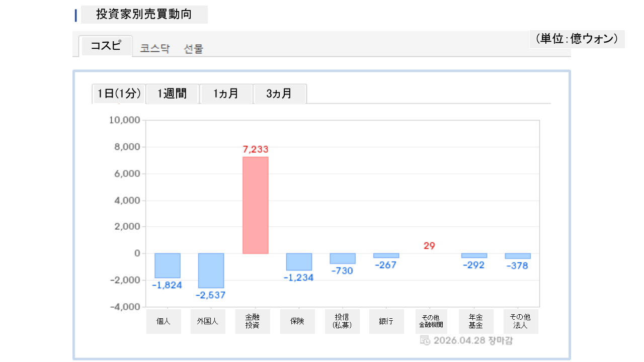Click the 個人 category label

tap(164, 321)
